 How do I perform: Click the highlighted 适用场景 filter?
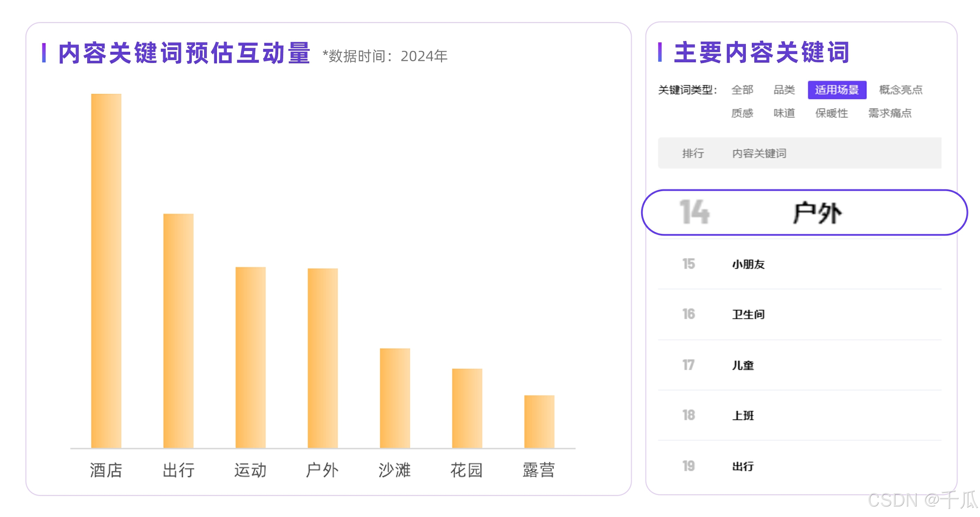tap(837, 90)
